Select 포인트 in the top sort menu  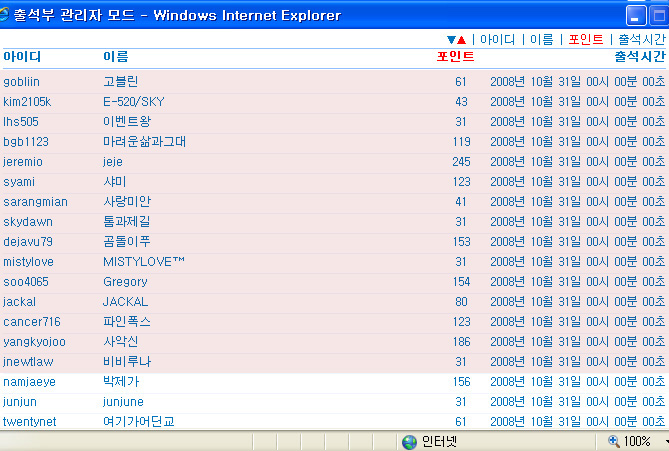click(x=585, y=40)
